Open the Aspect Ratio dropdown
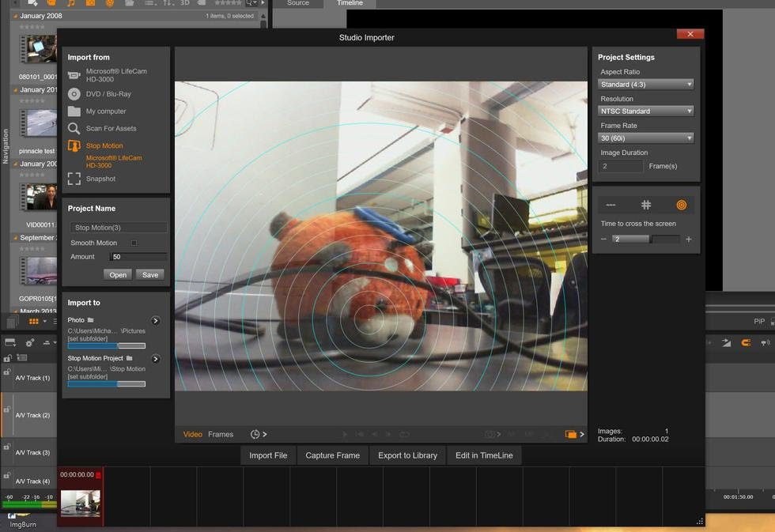Viewport: 775px width, 532px height. (x=645, y=85)
